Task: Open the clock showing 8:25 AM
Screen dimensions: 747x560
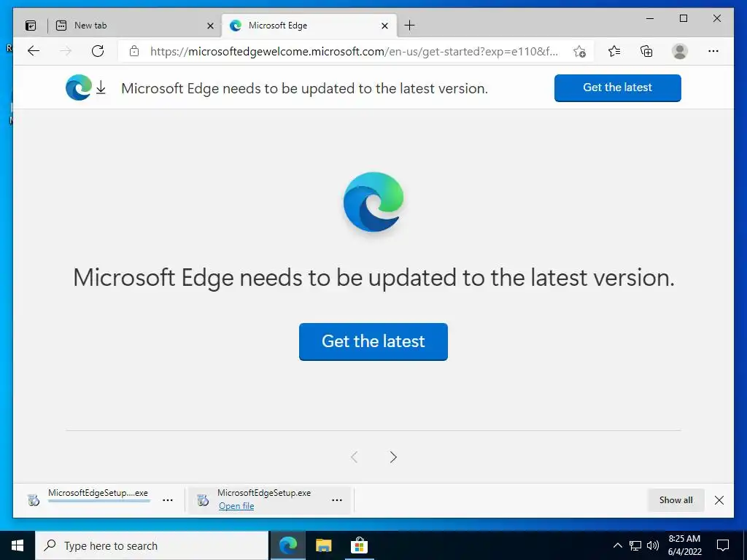Action: (x=684, y=545)
